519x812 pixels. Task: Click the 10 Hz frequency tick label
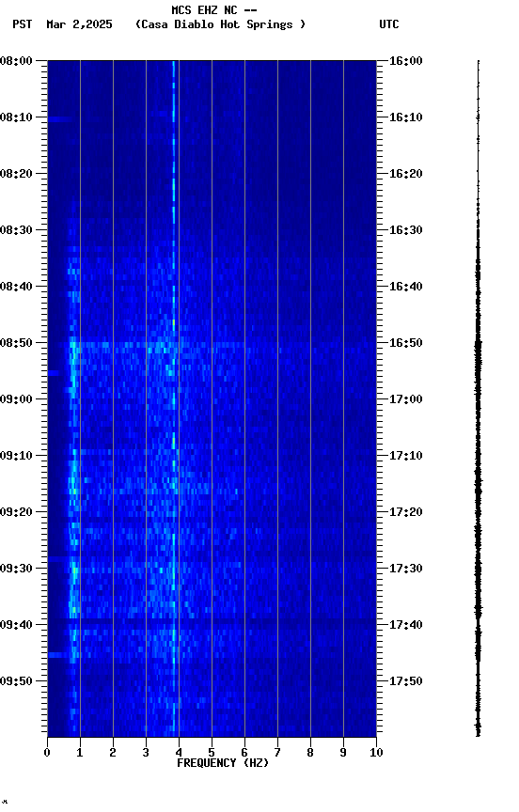tap(376, 753)
